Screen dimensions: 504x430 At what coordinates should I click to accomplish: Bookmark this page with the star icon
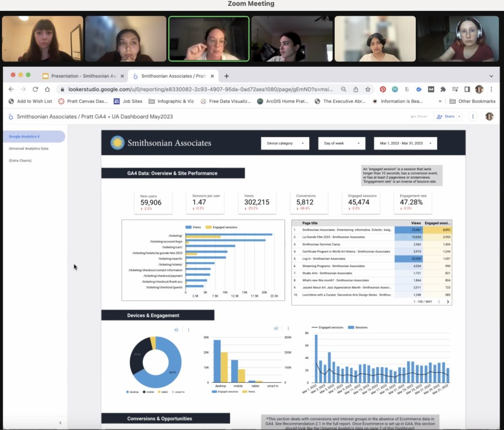[x=368, y=90]
